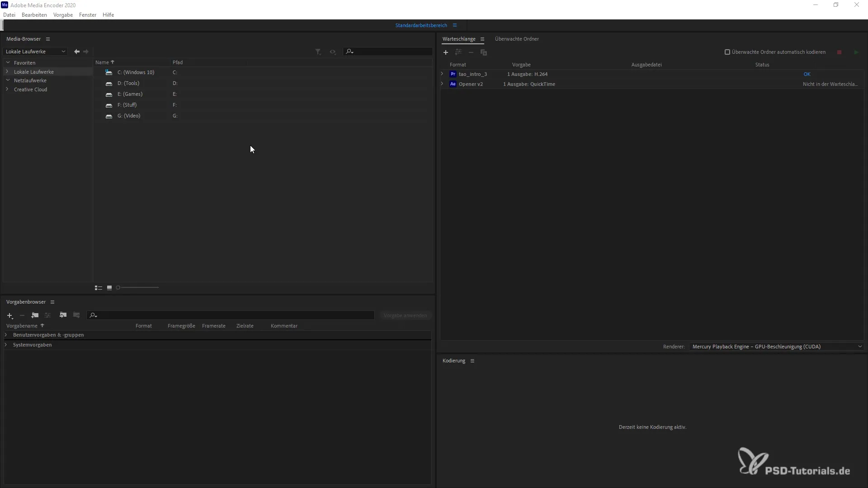Go forward in Media-Browser navigation

tap(86, 52)
